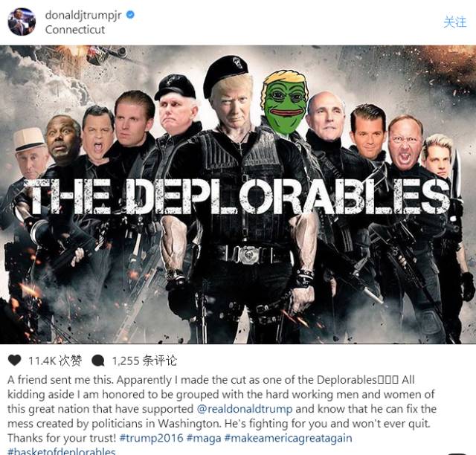
Task: Open the Connecticut location tag
Action: click(75, 30)
